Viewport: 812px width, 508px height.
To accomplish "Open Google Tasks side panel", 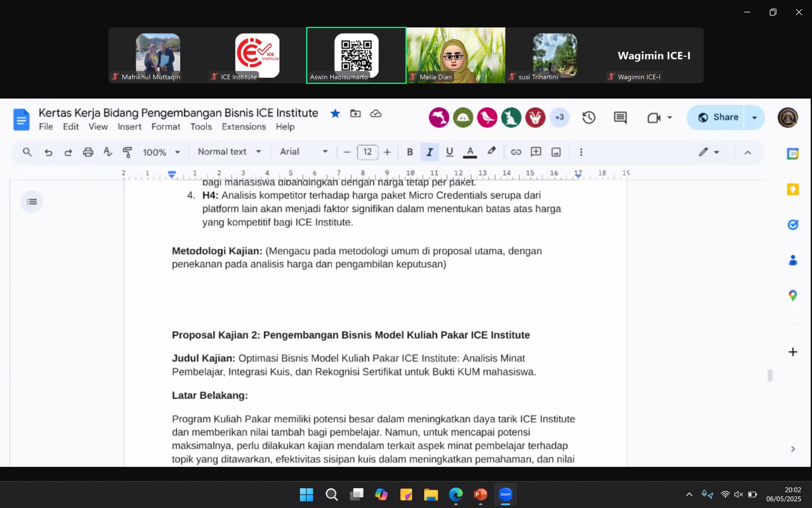I will (x=793, y=225).
